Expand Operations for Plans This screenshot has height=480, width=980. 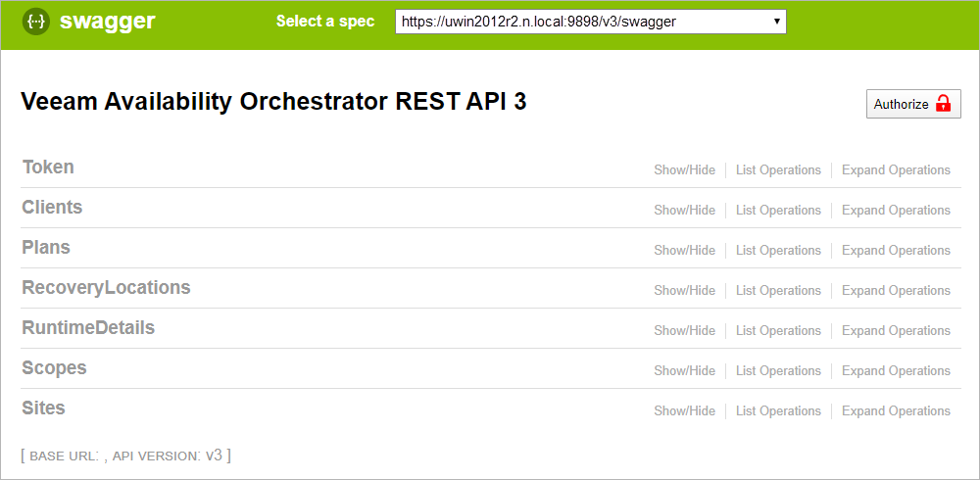click(897, 251)
